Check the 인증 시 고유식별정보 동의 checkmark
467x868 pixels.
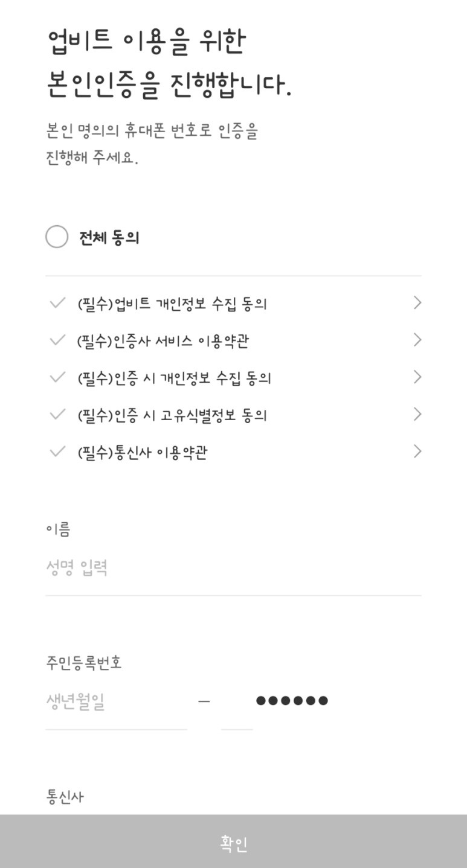pos(57,415)
